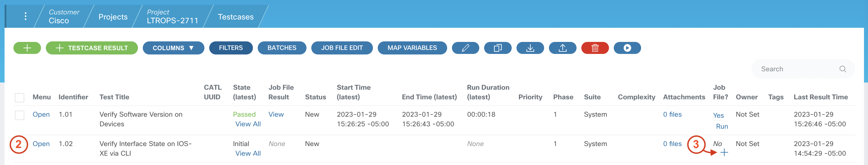Go to Projects in the breadcrumb
This screenshot has height=165, width=868.
click(x=113, y=17)
